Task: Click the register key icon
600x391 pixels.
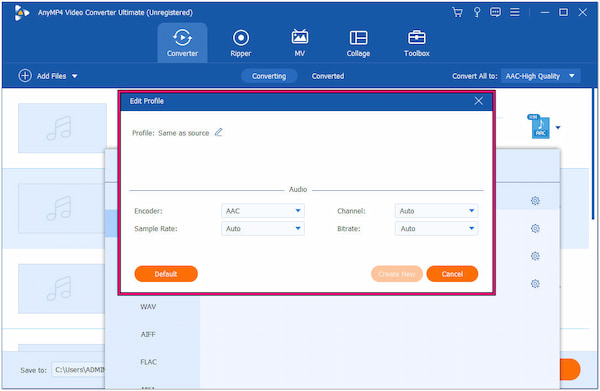Action: [477, 12]
